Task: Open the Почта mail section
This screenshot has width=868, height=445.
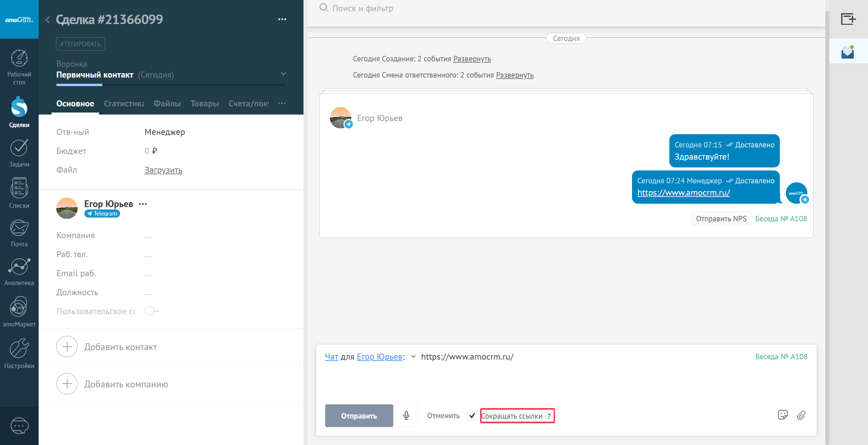Action: click(19, 233)
